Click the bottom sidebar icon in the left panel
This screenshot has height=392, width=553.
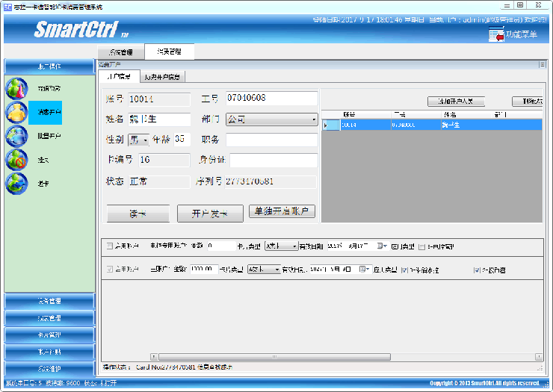16,184
